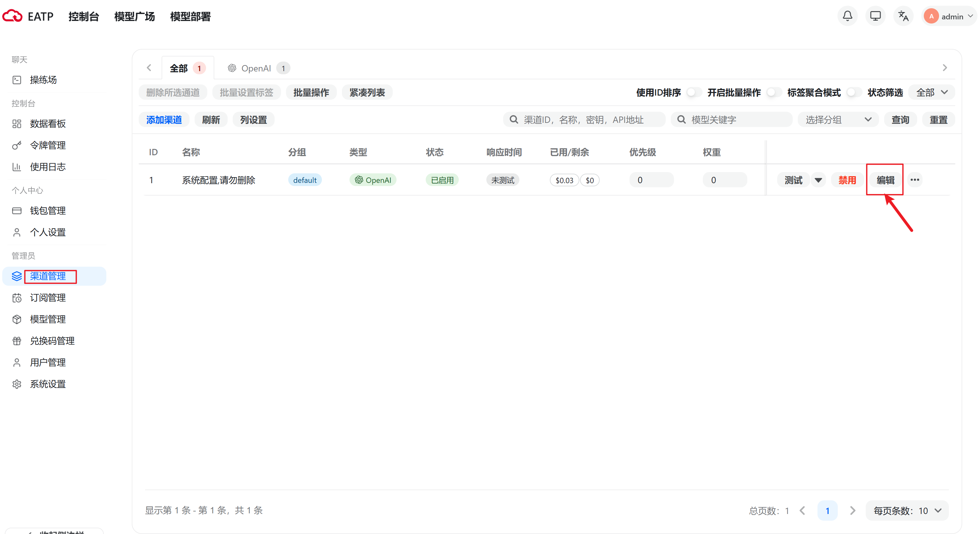This screenshot has height=534, width=980.
Task: Open the 状态筛选 全部 dropdown
Action: click(x=931, y=92)
